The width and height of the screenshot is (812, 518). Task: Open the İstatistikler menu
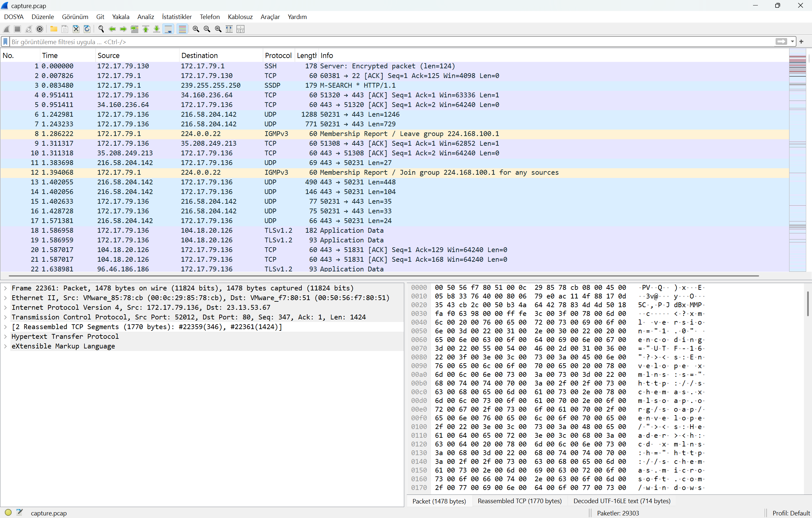177,17
